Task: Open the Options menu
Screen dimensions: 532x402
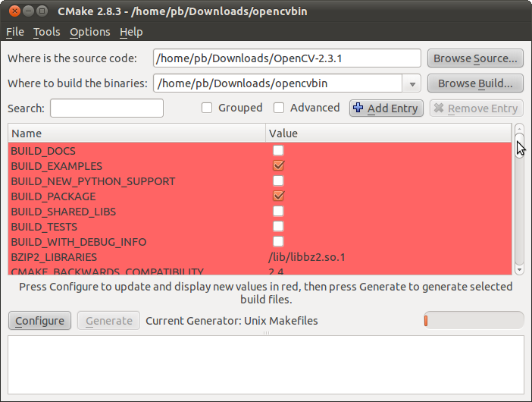Action: [x=90, y=32]
